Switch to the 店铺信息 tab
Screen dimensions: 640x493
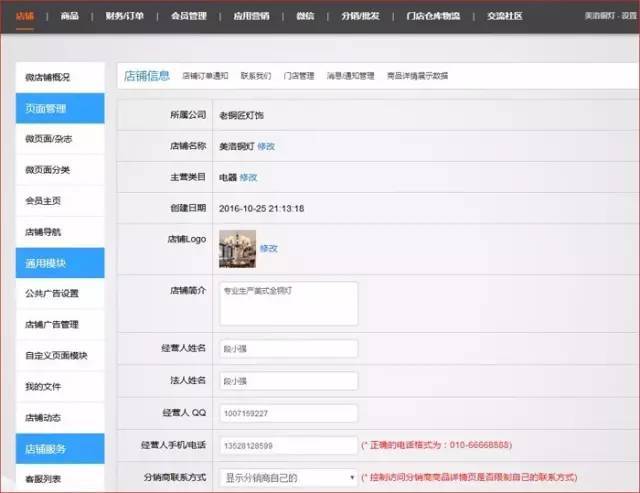(147, 76)
